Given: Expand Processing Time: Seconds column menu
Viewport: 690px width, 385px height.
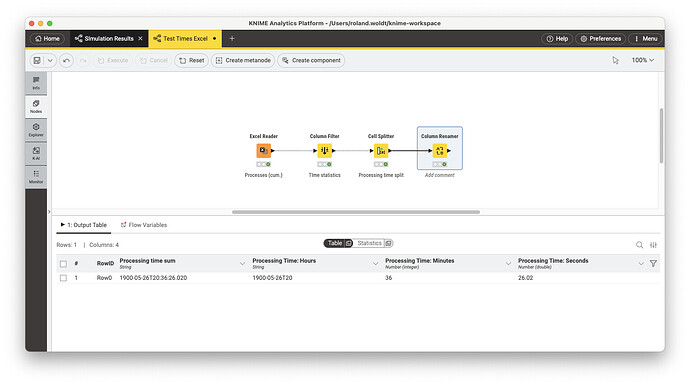Looking at the screenshot, I should 641,264.
